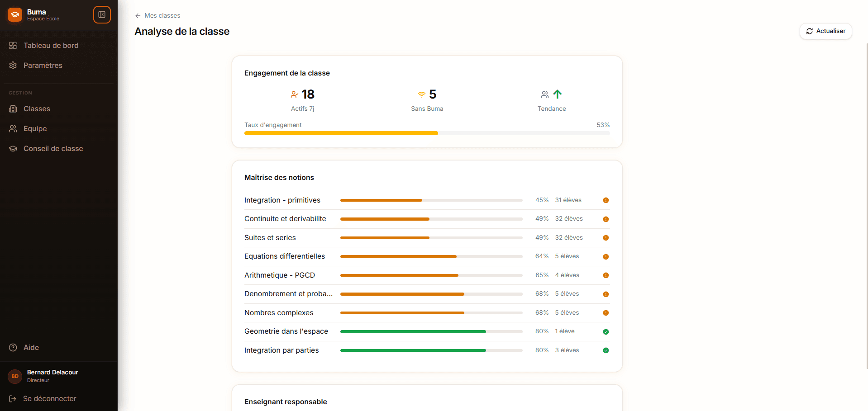Click the BD user avatar
Image resolution: width=868 pixels, height=411 pixels.
click(15, 376)
